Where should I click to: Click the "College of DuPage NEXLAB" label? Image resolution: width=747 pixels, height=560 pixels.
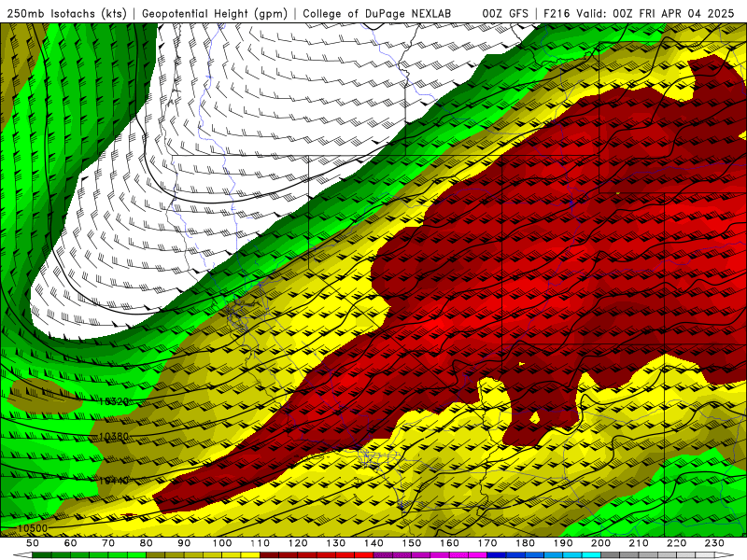pyautogui.click(x=376, y=14)
